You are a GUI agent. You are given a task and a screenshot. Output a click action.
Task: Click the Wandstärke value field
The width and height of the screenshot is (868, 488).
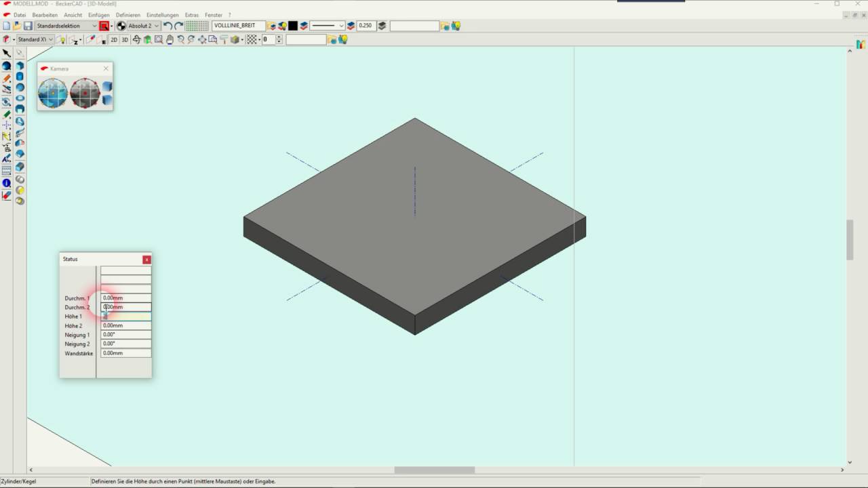(x=125, y=353)
